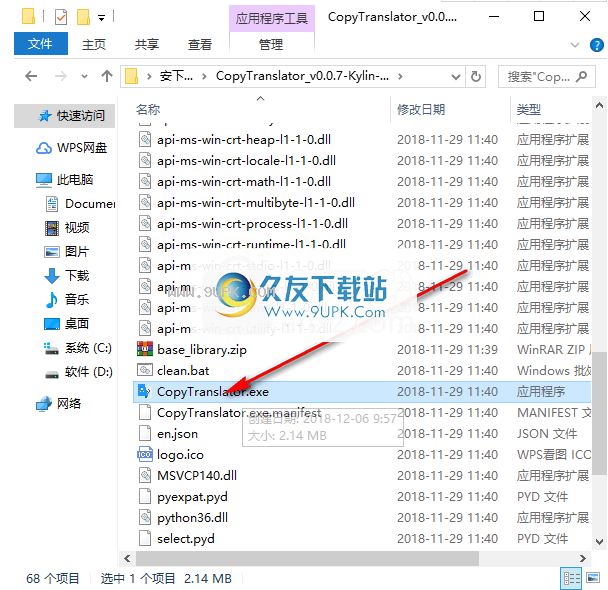Click the vertical scrollbar down arrow
The height and width of the screenshot is (590, 608).
point(599,542)
